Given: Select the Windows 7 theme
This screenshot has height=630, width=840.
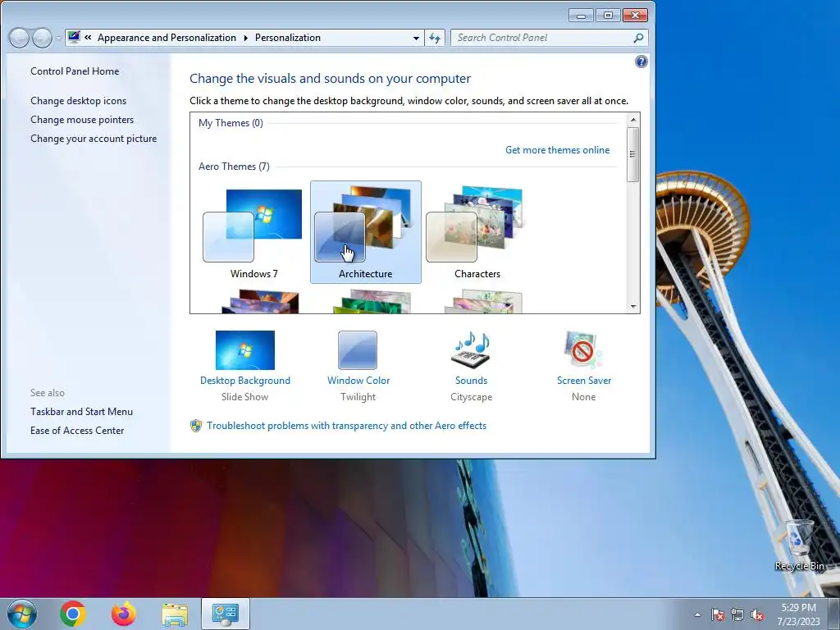Looking at the screenshot, I should click(254, 232).
